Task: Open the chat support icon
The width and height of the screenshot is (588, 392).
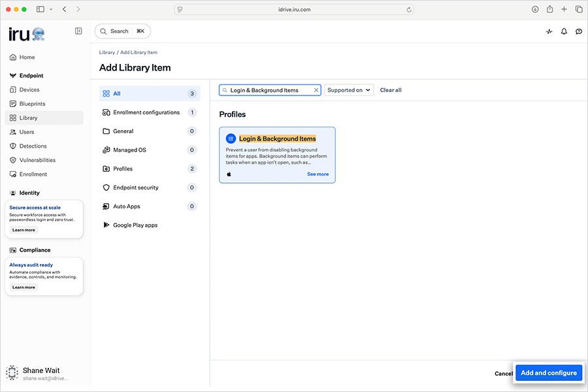Action: tap(579, 31)
